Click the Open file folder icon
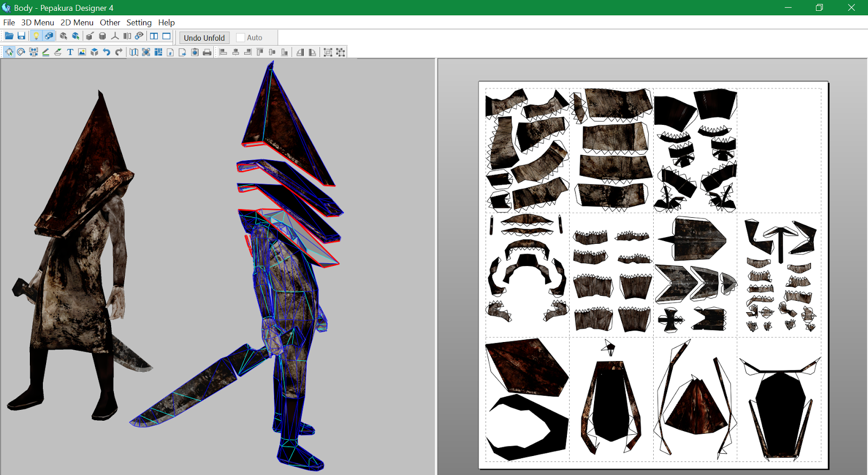The width and height of the screenshot is (868, 475). pos(9,36)
